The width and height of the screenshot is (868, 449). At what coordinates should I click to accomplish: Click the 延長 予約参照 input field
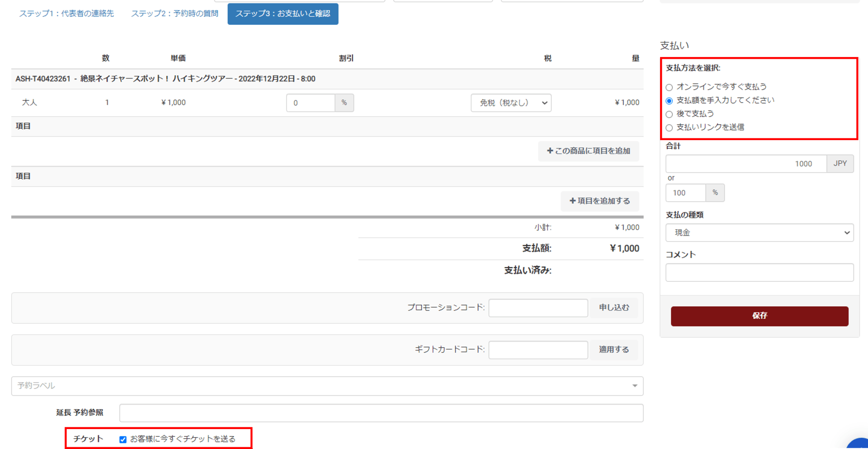381,413
